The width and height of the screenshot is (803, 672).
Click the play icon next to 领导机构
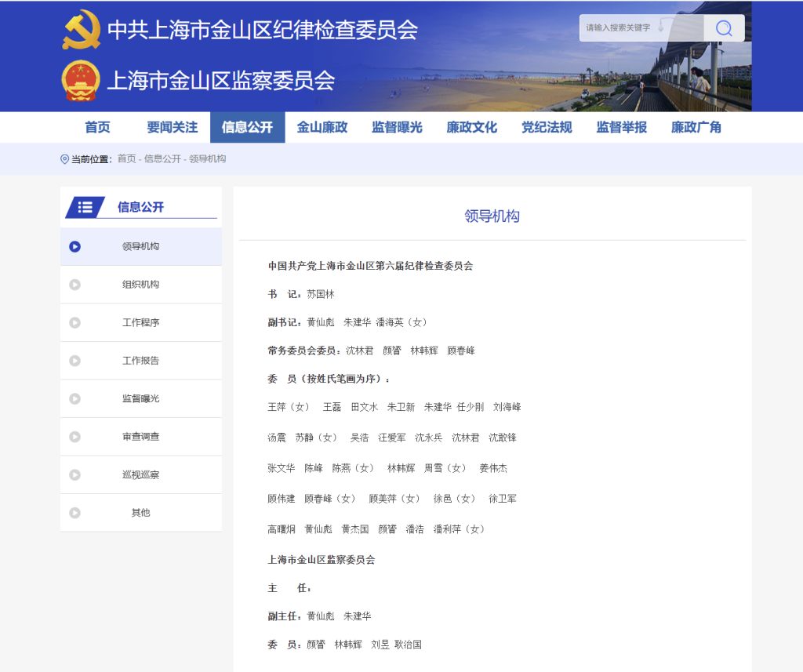tap(75, 246)
